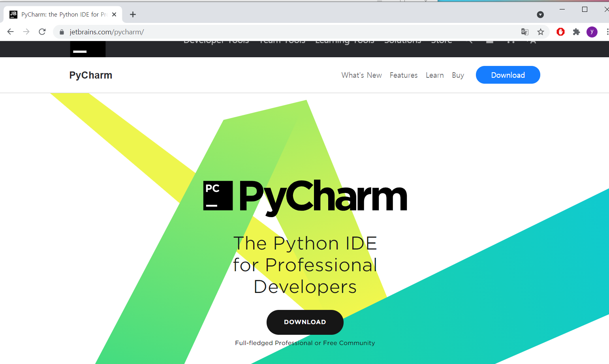
Task: Open the Features menu item
Action: coord(404,75)
